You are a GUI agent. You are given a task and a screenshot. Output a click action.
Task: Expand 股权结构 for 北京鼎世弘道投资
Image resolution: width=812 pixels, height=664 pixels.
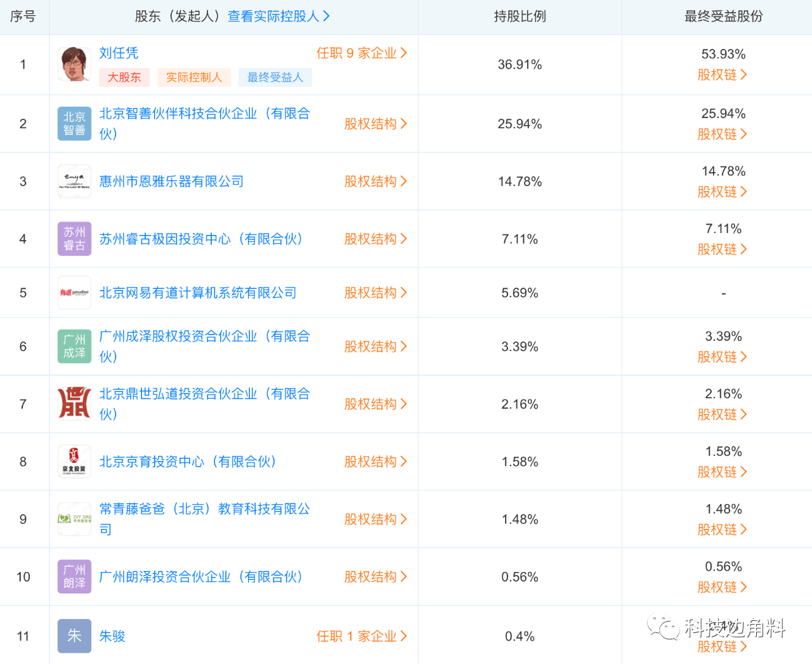pyautogui.click(x=376, y=404)
